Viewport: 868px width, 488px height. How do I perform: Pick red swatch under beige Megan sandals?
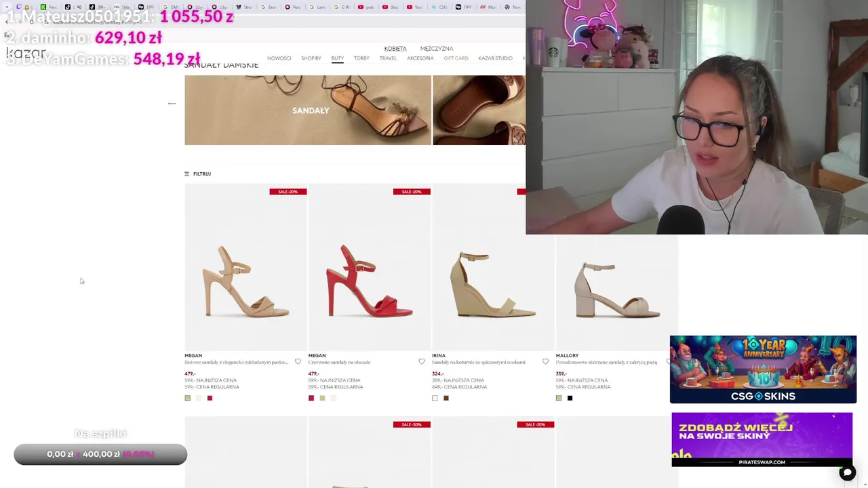click(210, 398)
